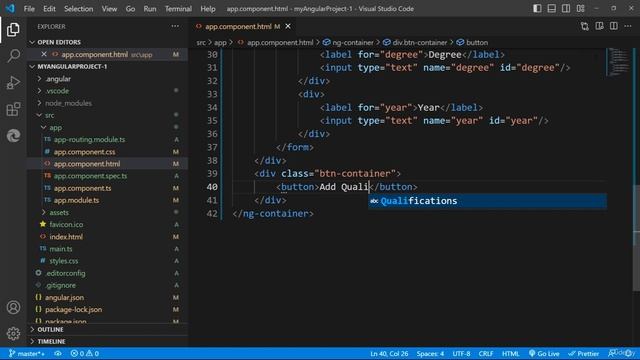Click the open changes compare icon

[x=584, y=26]
